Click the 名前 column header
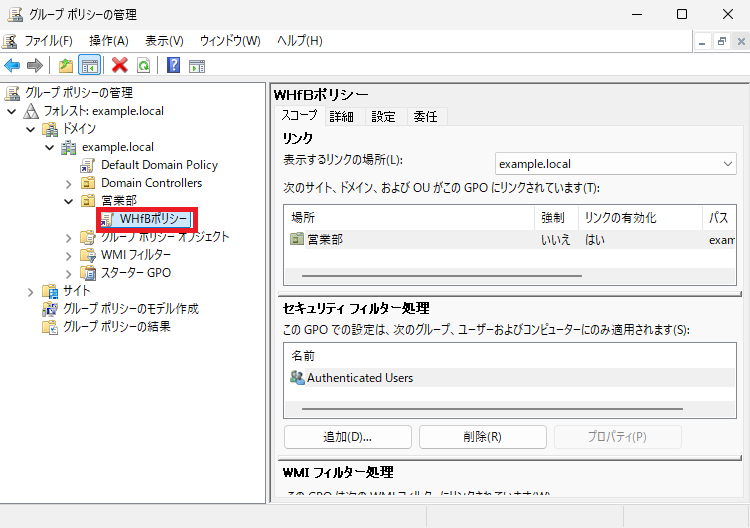The image size is (750, 528). (x=510, y=356)
